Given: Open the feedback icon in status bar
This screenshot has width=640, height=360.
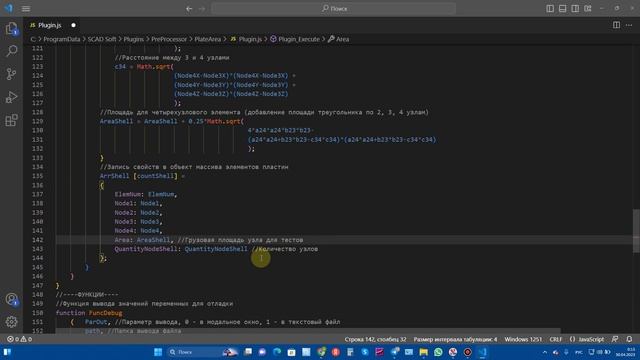Looking at the screenshot, I should tap(615, 339).
